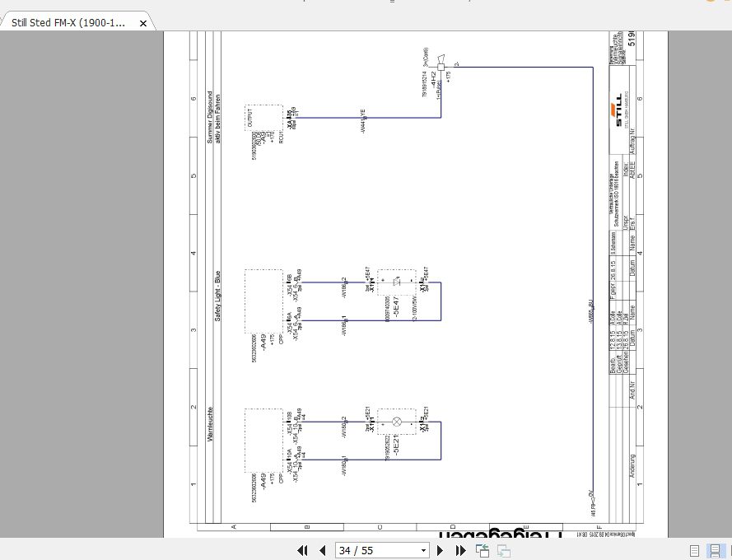Click the -4H2 horn label
This screenshot has width=732, height=560.
(434, 79)
